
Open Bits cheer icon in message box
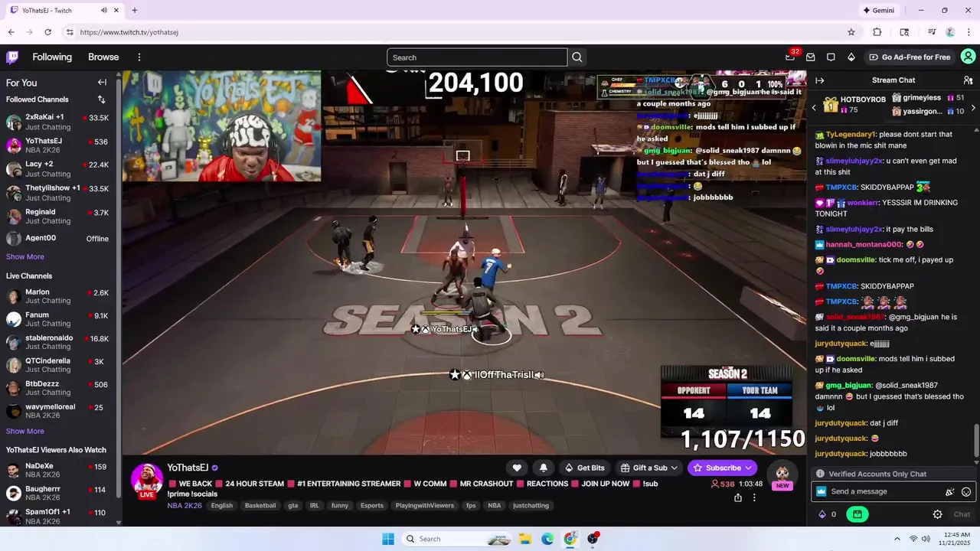pos(950,492)
